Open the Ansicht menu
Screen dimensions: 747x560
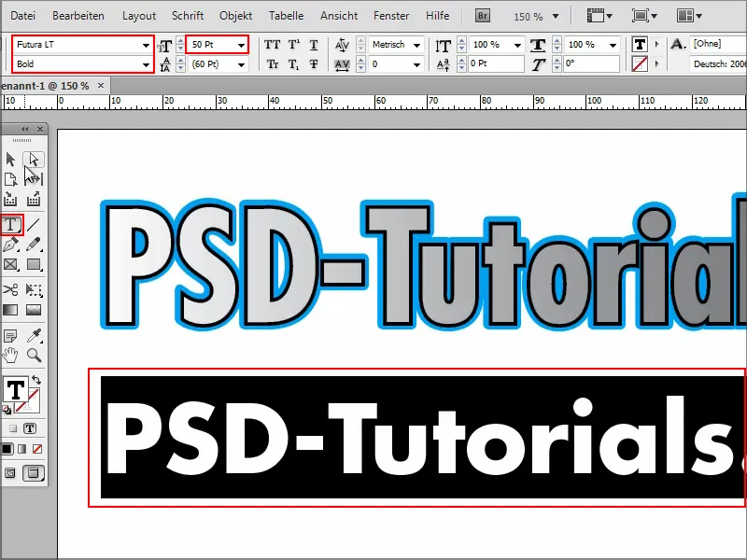[339, 16]
